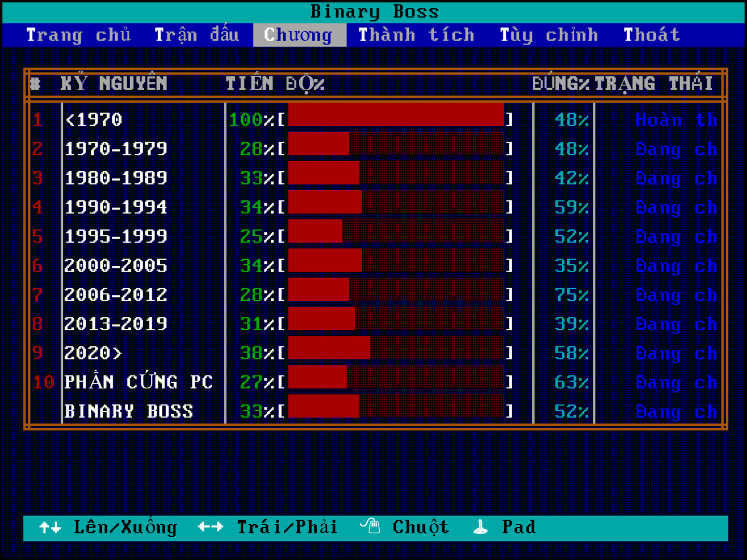
Task: Select the 1970-1979 era row
Action: pos(116,149)
